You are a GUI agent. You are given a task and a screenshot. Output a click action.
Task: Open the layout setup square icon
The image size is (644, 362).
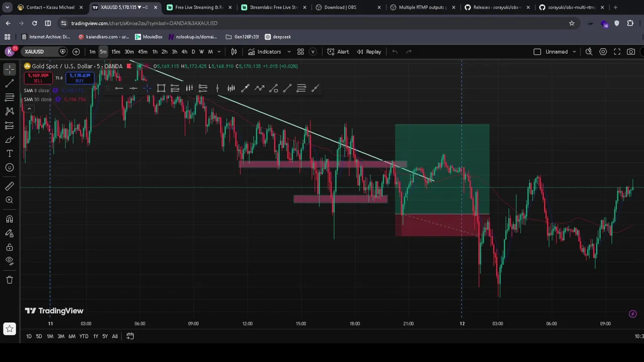tap(537, 52)
